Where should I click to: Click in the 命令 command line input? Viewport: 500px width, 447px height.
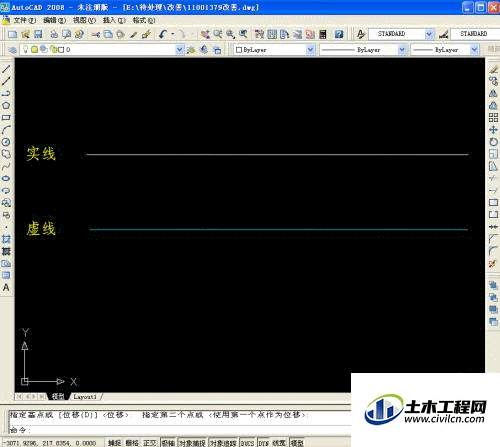[x=180, y=430]
